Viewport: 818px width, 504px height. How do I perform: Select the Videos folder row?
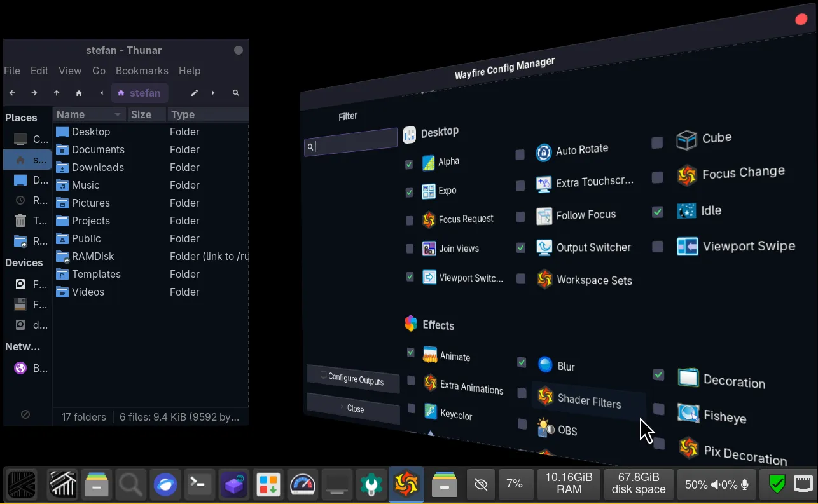point(151,292)
